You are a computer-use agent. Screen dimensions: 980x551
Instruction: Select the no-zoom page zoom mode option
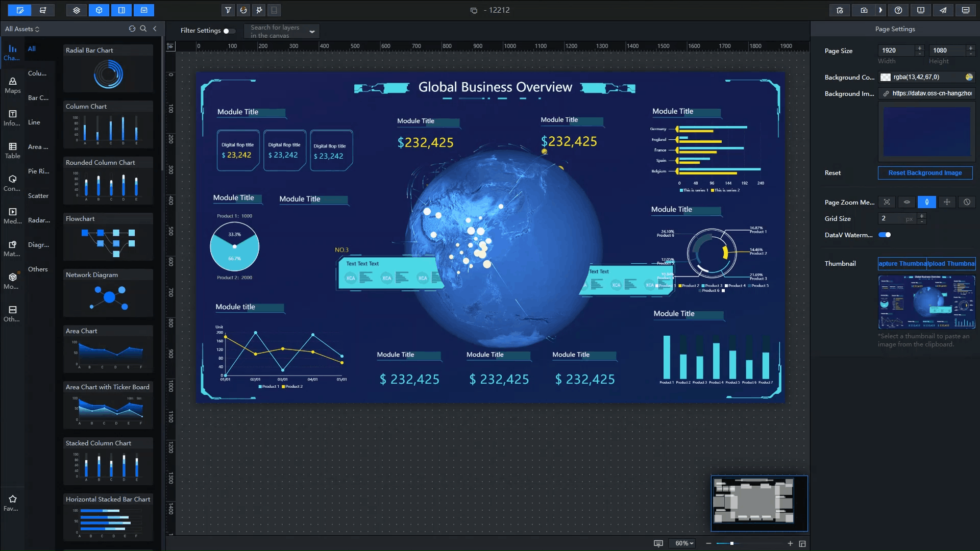(x=967, y=203)
